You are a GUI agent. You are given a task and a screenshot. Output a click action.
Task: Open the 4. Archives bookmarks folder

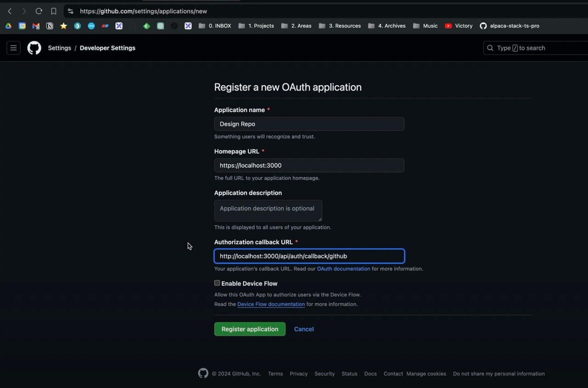(x=386, y=26)
